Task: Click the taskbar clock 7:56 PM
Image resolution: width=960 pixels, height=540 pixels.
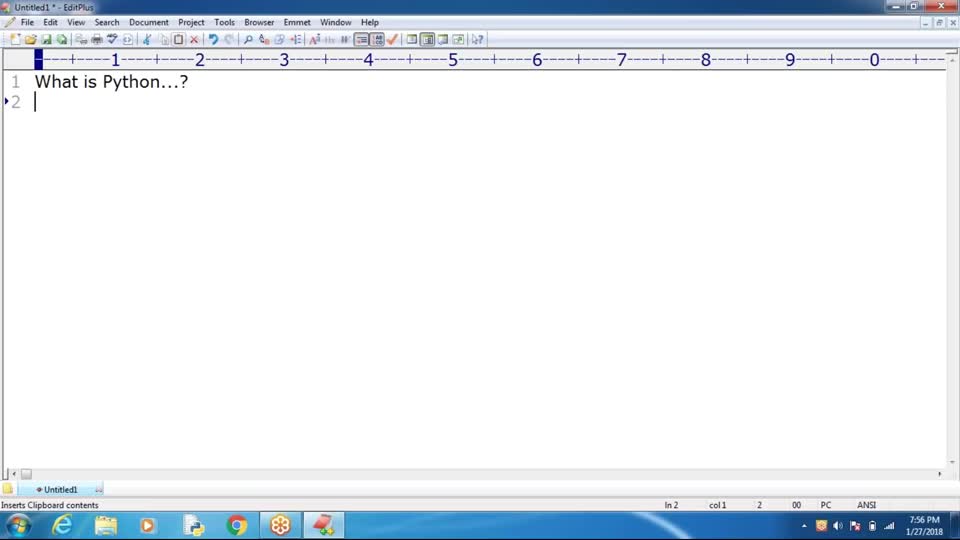Action: coord(924,520)
